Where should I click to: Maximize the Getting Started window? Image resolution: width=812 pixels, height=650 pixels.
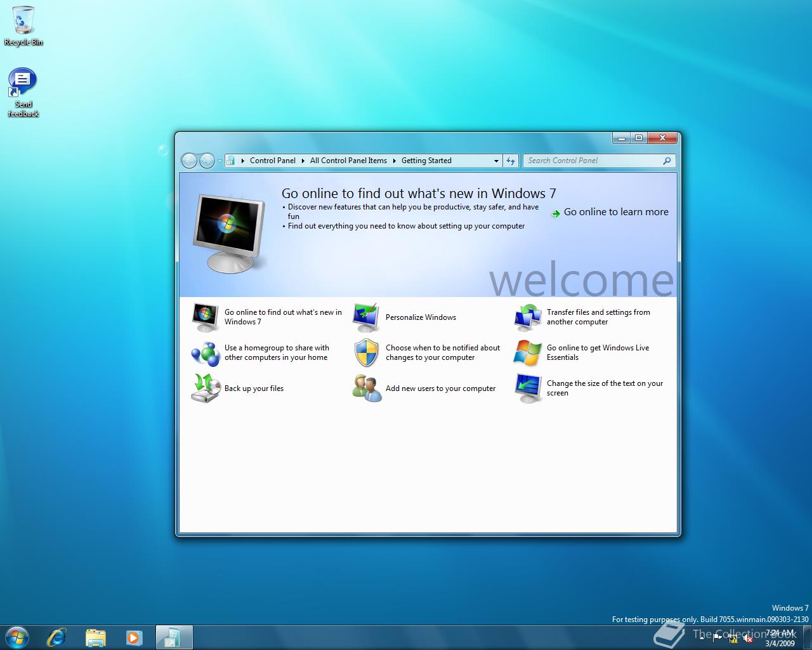(x=639, y=138)
